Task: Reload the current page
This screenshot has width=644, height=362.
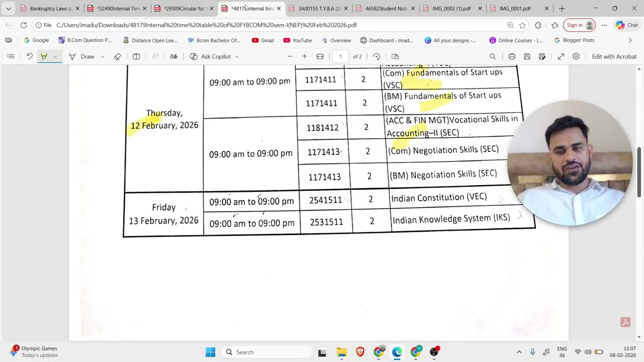Action: point(24,25)
